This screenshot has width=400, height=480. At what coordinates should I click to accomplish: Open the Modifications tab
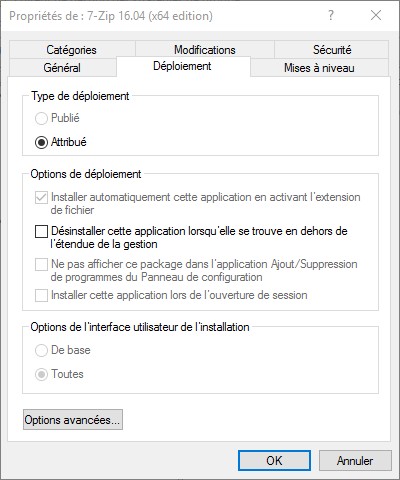[205, 50]
